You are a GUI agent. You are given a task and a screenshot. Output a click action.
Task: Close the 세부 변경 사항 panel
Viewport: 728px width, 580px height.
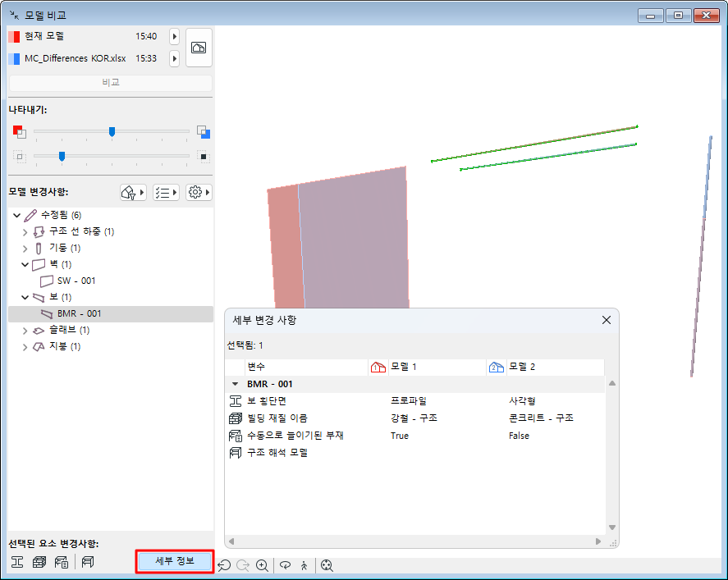(607, 320)
